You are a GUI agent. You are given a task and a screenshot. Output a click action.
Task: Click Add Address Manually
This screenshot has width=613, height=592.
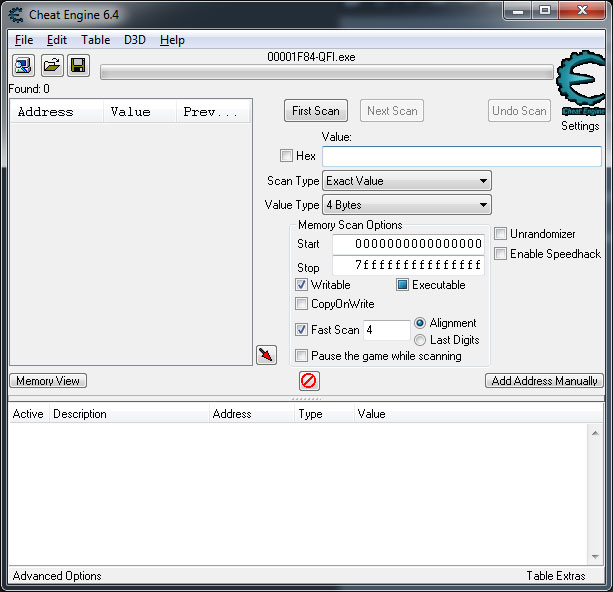coord(544,381)
